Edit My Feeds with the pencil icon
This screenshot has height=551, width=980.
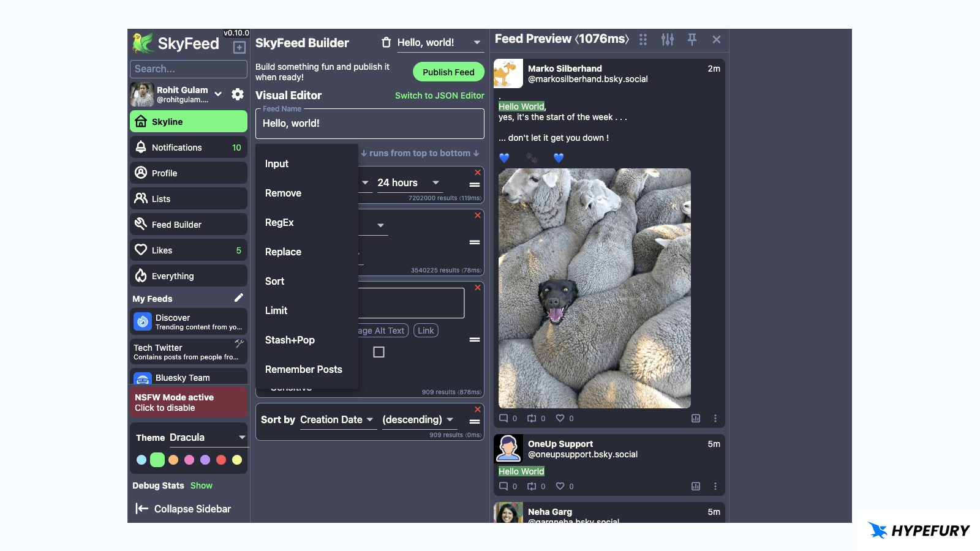(x=239, y=298)
